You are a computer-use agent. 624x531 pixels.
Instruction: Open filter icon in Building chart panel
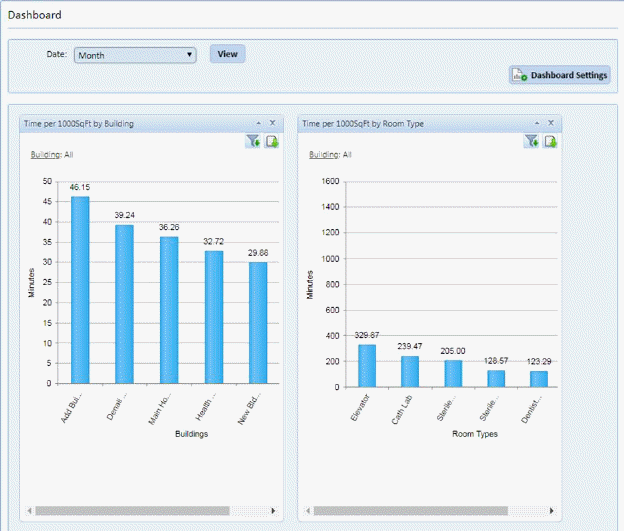[x=254, y=142]
